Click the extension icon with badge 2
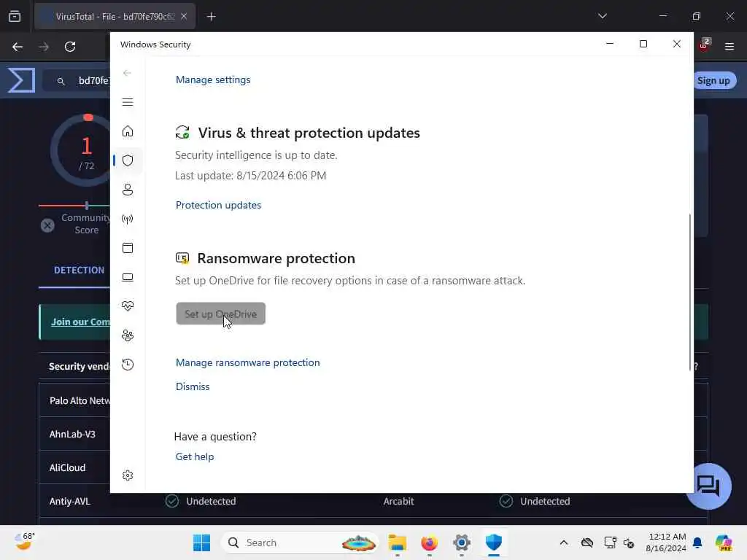The width and height of the screenshot is (747, 560). [704, 46]
